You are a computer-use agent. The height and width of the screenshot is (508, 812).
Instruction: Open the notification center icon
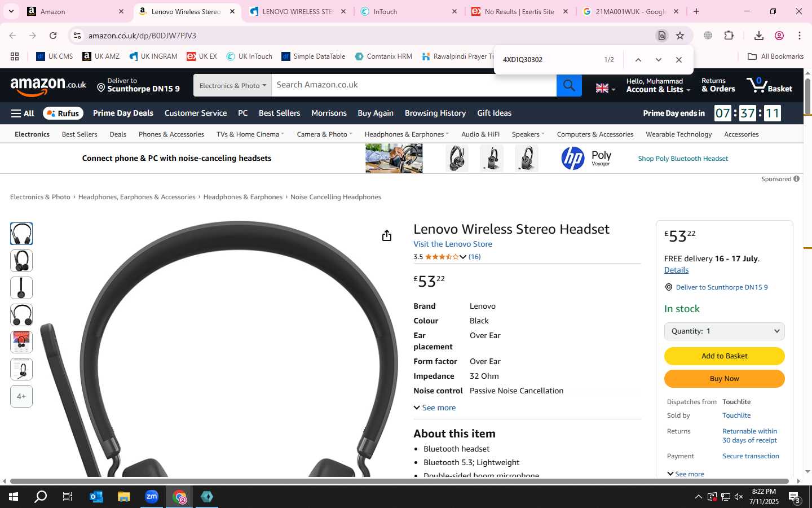(x=795, y=497)
